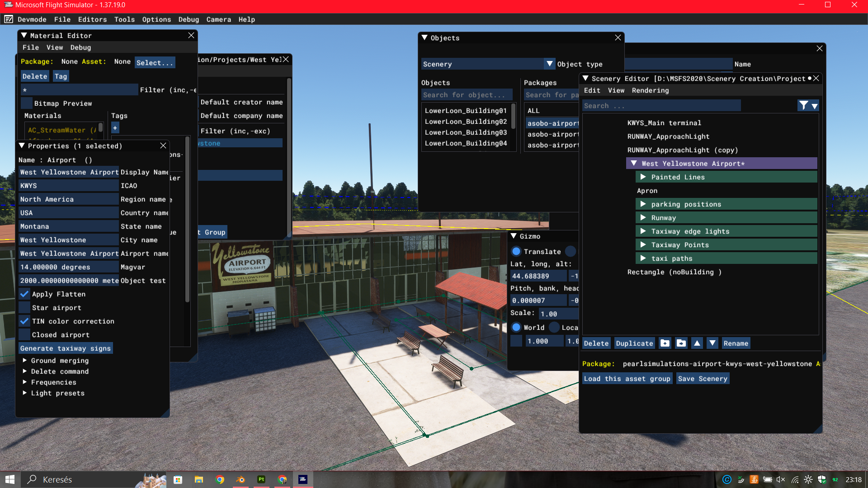This screenshot has width=868, height=488.
Task: Click the new folder icon in Scenery Editor
Action: point(665,343)
